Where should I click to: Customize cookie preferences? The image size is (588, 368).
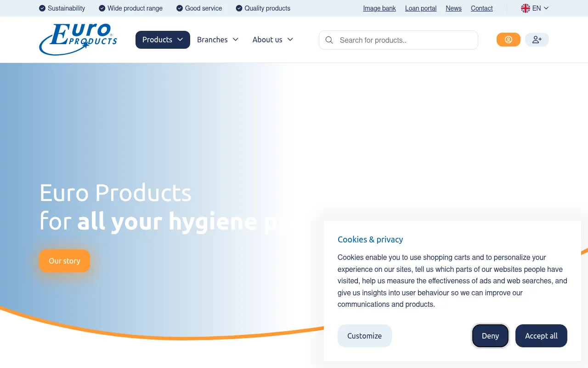[365, 336]
